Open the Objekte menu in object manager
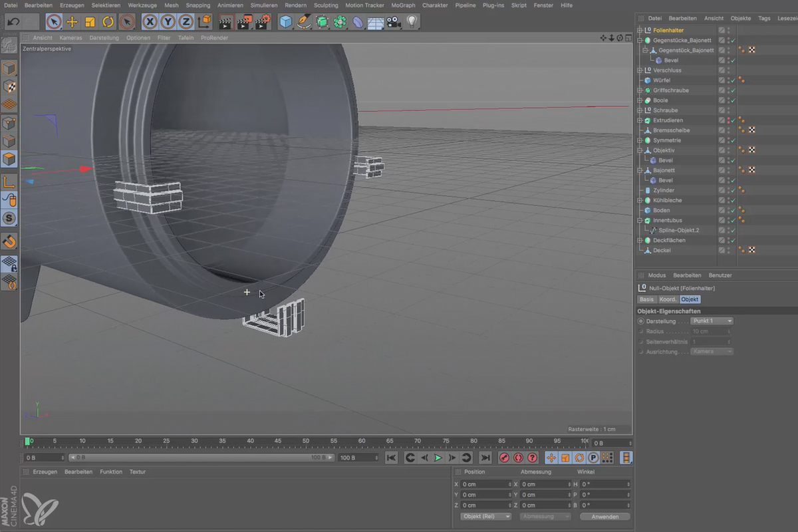The image size is (798, 532). coord(740,18)
